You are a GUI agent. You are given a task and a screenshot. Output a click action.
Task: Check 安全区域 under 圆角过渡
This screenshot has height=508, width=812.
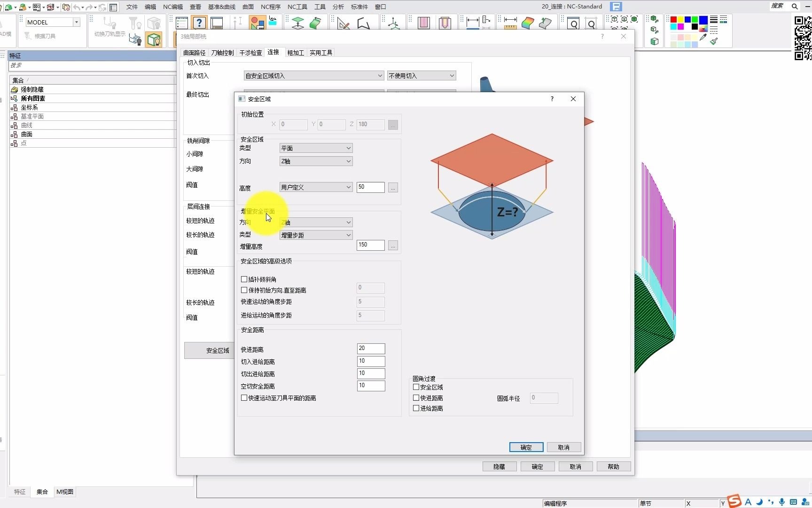point(416,387)
